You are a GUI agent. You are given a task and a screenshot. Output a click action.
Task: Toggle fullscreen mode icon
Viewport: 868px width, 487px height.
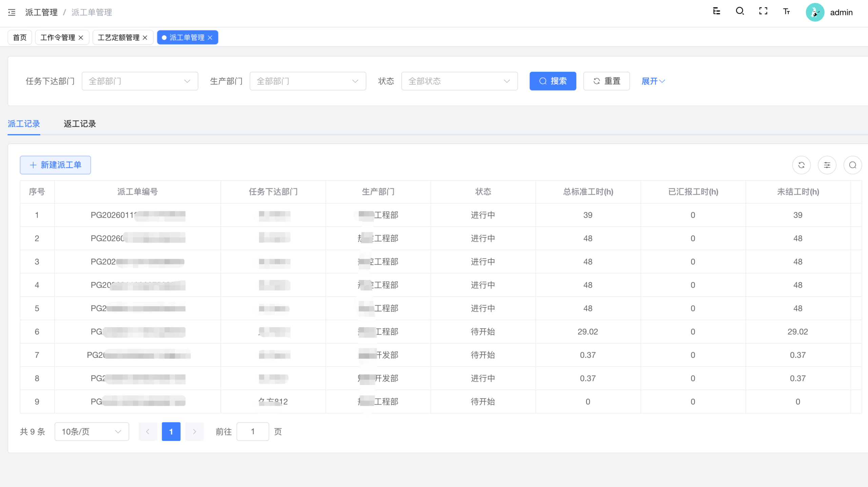pyautogui.click(x=763, y=12)
